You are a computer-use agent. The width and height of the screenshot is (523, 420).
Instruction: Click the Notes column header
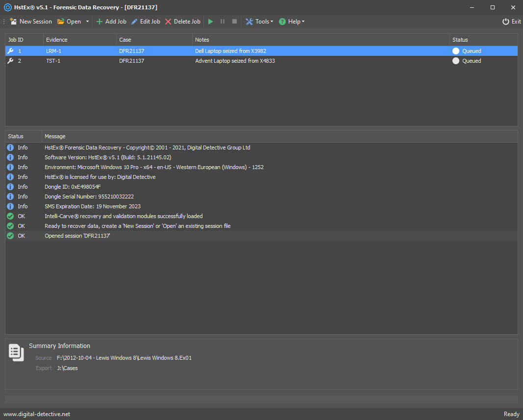point(321,40)
